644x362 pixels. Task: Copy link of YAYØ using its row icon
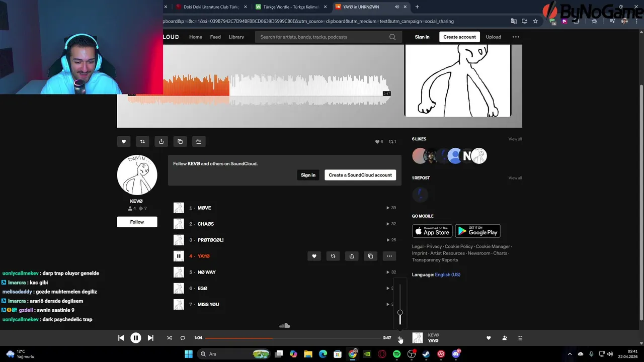click(370, 256)
